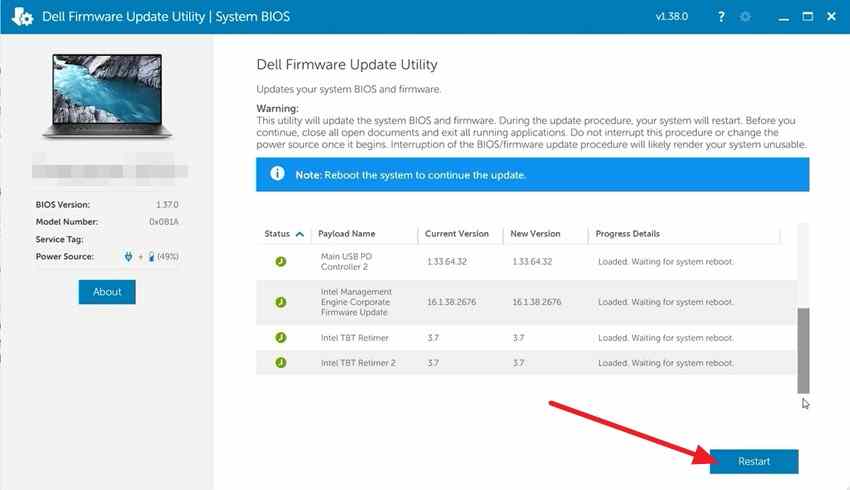The width and height of the screenshot is (850, 490).
Task: Click the payload list scrollbar thumb
Action: click(803, 350)
